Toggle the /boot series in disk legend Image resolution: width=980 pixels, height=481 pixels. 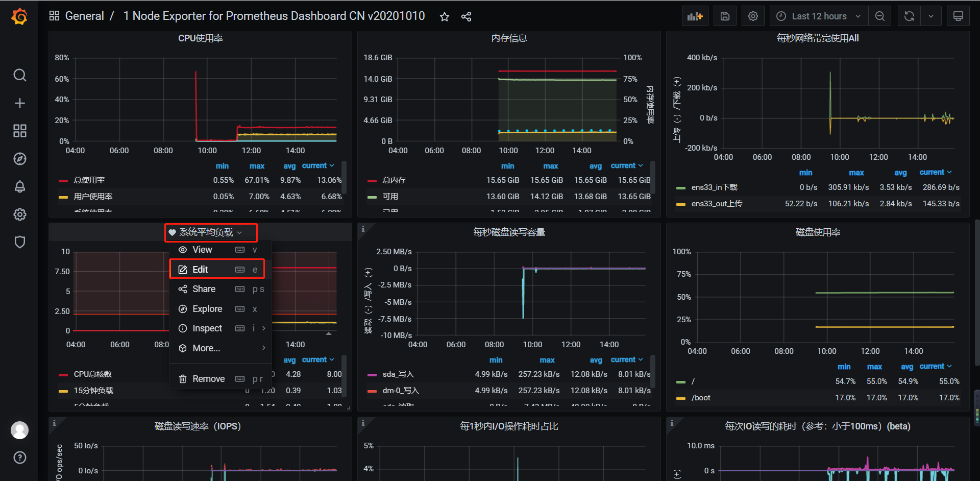700,398
